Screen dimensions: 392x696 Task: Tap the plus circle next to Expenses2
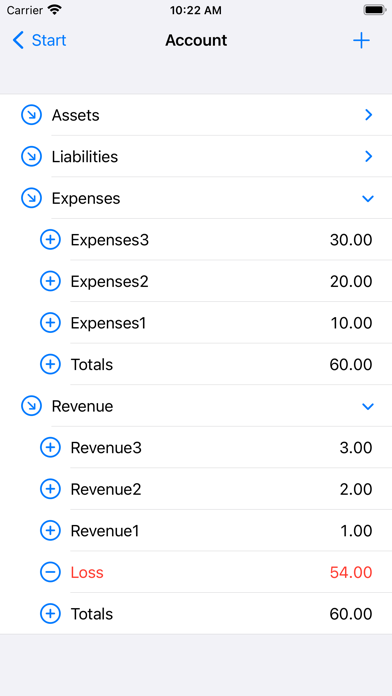click(50, 281)
